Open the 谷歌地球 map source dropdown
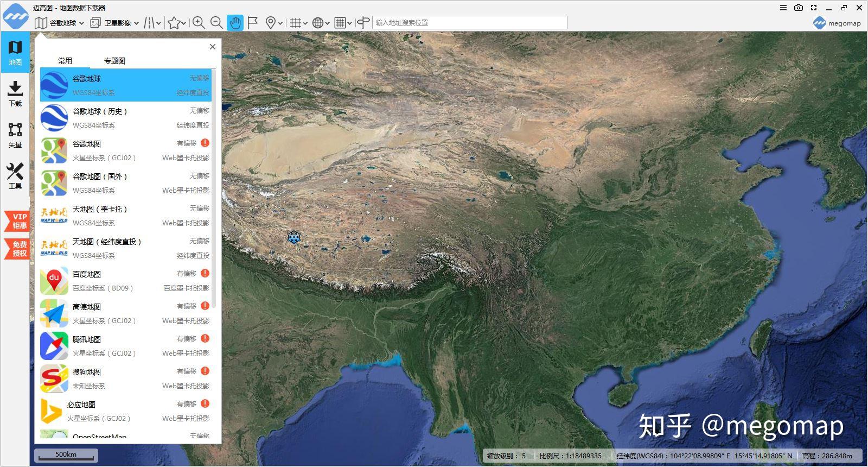This screenshot has width=868, height=467. point(59,23)
